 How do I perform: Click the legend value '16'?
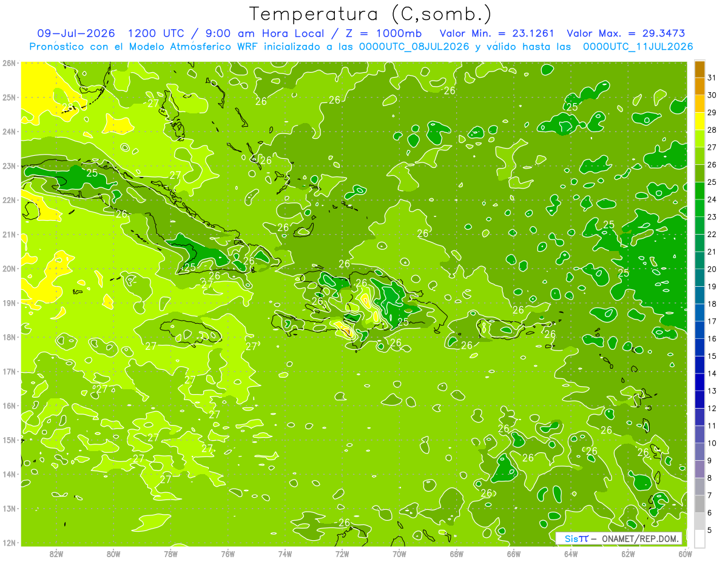[712, 339]
